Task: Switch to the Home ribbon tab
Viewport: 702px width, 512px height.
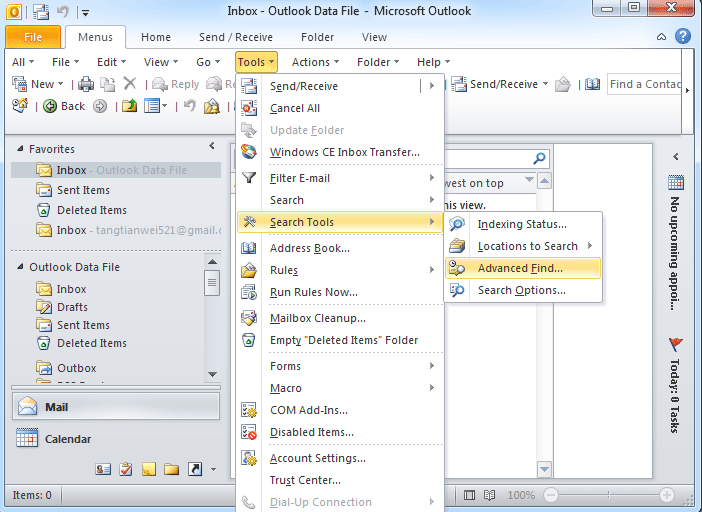Action: pos(156,37)
